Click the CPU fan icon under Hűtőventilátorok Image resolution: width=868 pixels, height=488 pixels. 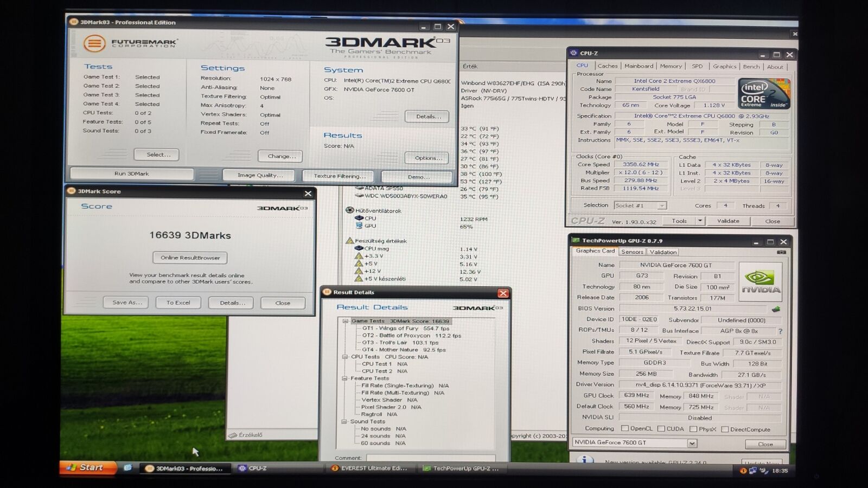click(x=359, y=218)
